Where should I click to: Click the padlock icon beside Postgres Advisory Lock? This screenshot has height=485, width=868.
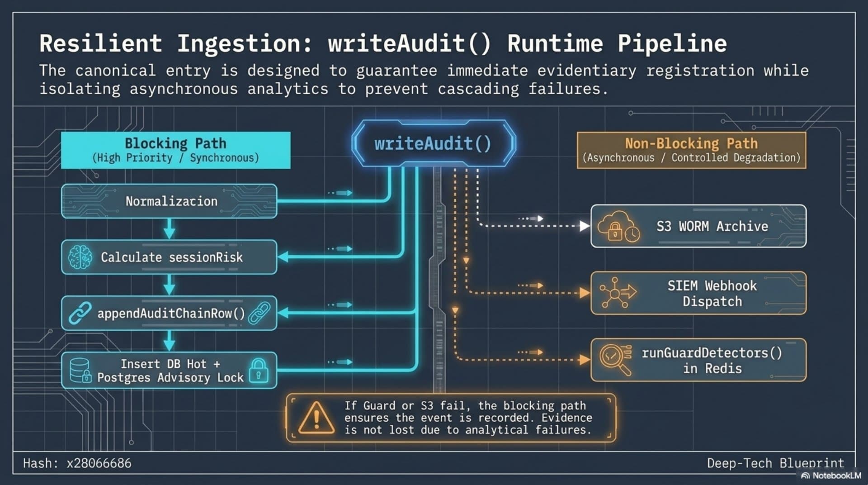pos(259,371)
